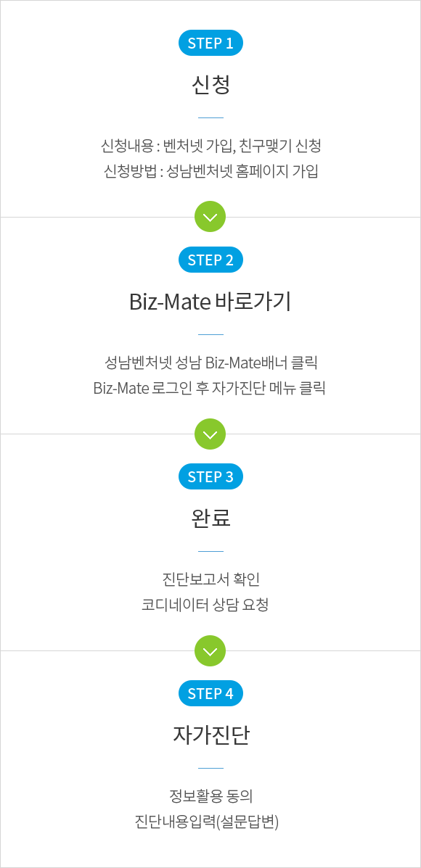Click the STEP 1 blue badge

point(210,44)
